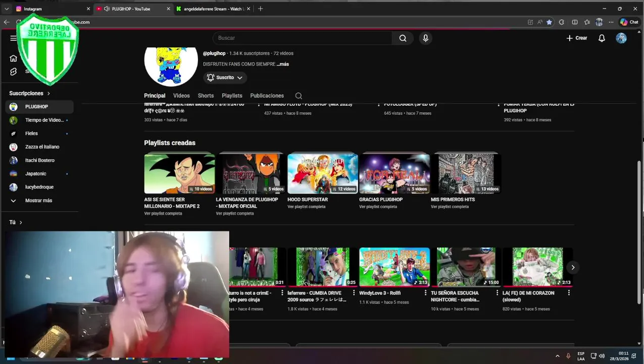Select the Principal channel tab

tap(155, 96)
